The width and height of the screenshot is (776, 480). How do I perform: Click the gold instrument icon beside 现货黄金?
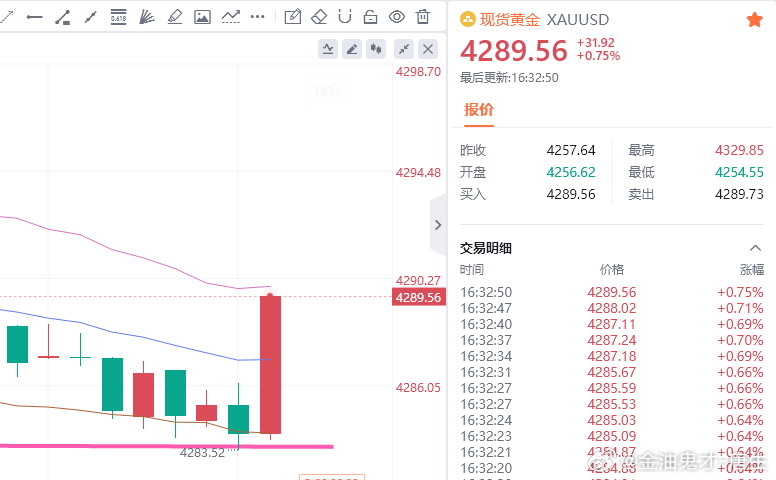(468, 20)
